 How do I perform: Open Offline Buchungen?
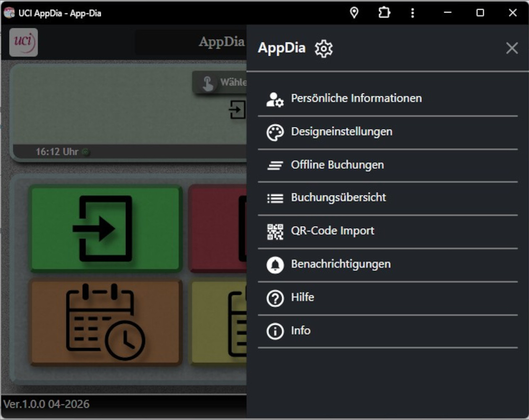pyautogui.click(x=337, y=165)
